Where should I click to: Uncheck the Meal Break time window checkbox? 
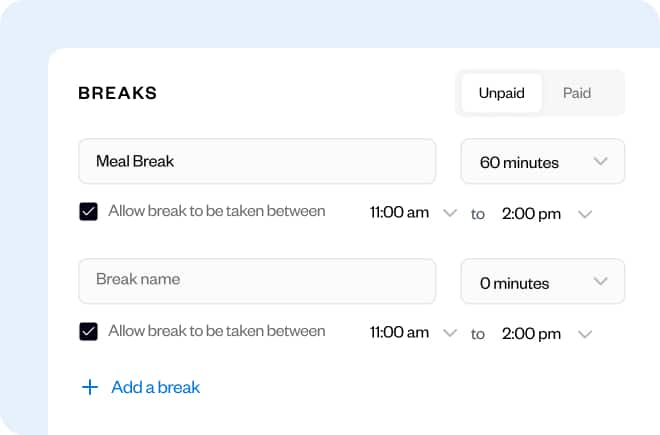click(88, 212)
